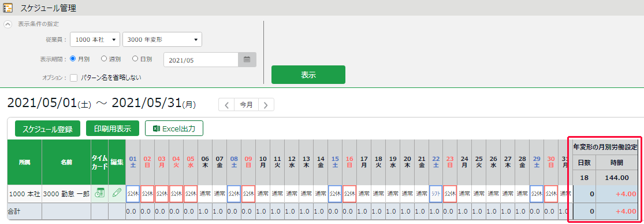Click the 公休 cell for 16 日

pos(349,193)
